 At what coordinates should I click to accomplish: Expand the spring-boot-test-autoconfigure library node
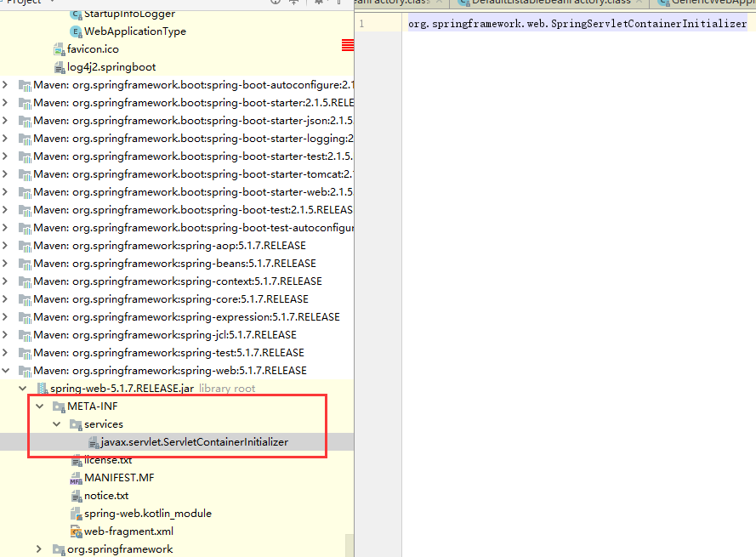(5, 228)
